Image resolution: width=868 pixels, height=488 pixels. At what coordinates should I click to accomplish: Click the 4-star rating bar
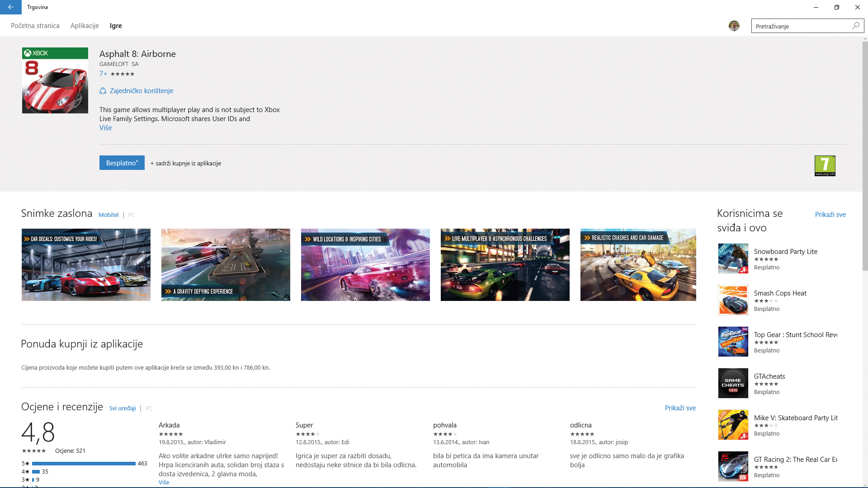click(x=36, y=472)
